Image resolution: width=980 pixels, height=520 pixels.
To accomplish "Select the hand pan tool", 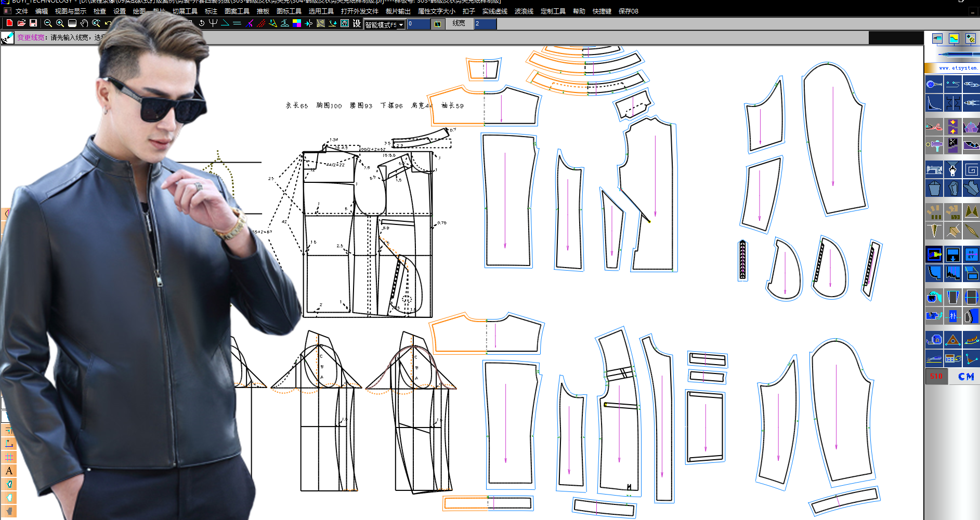I will click(84, 23).
